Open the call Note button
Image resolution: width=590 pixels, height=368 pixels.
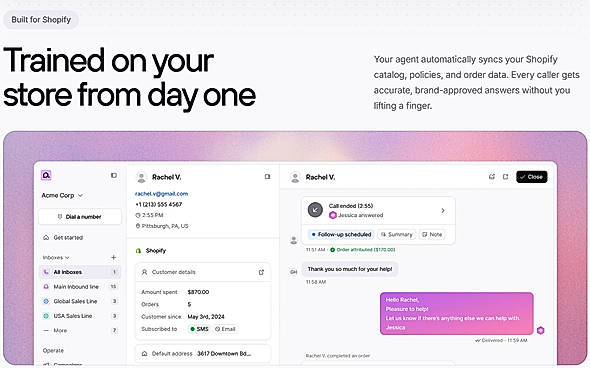pyautogui.click(x=432, y=234)
